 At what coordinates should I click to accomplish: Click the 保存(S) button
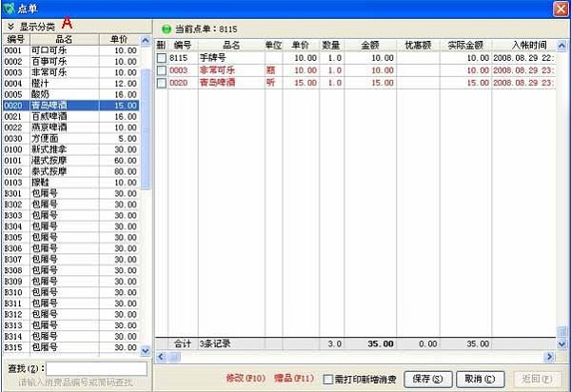[x=428, y=380]
